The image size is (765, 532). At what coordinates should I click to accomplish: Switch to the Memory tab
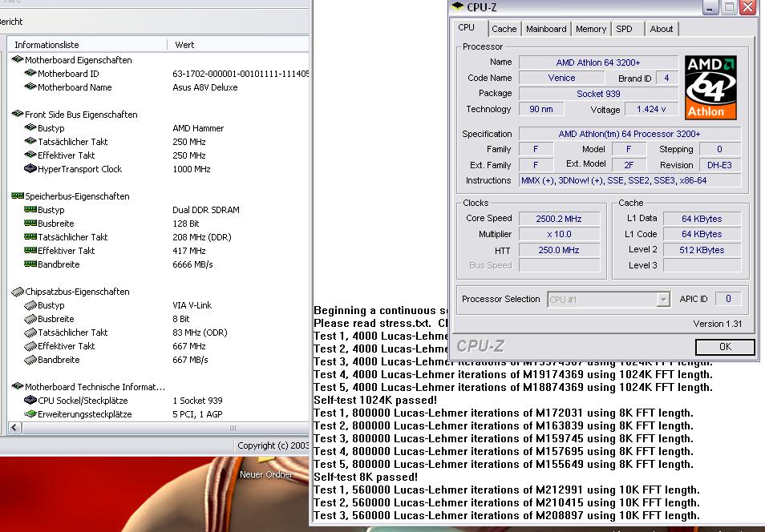click(x=591, y=29)
